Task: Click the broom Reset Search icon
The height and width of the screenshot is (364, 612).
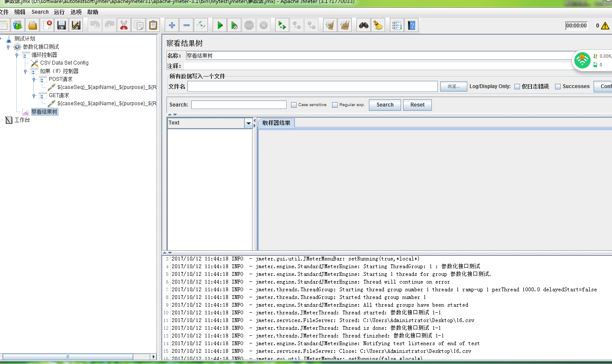Action: point(378,26)
